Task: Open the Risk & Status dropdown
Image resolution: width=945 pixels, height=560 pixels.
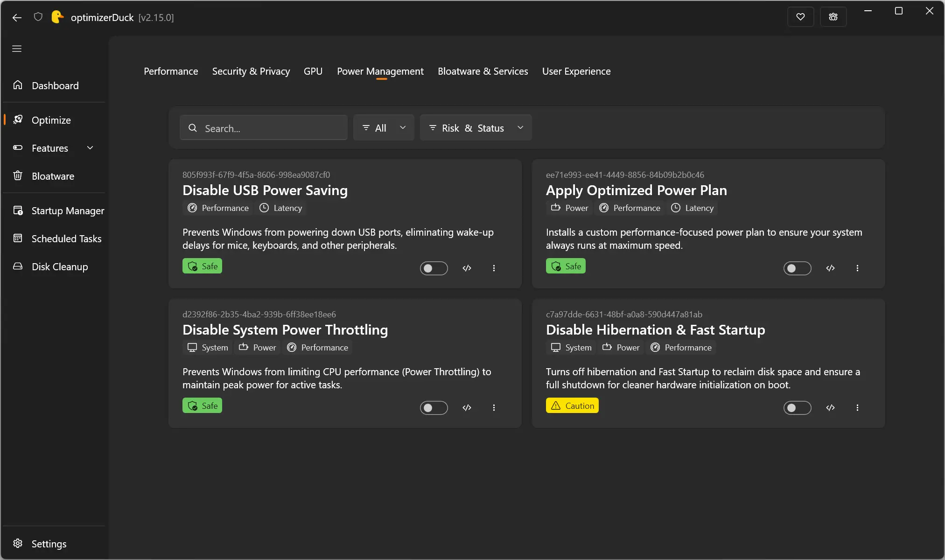Action: pos(476,128)
